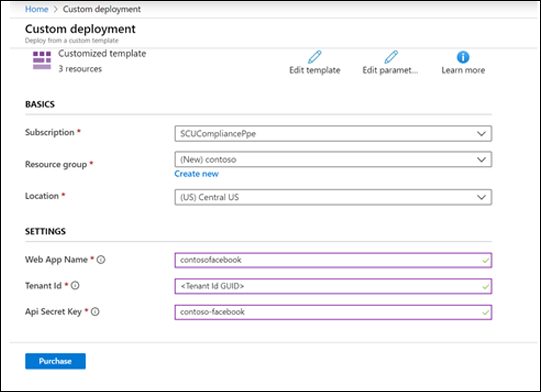Click the BASICS section heading

[x=40, y=104]
